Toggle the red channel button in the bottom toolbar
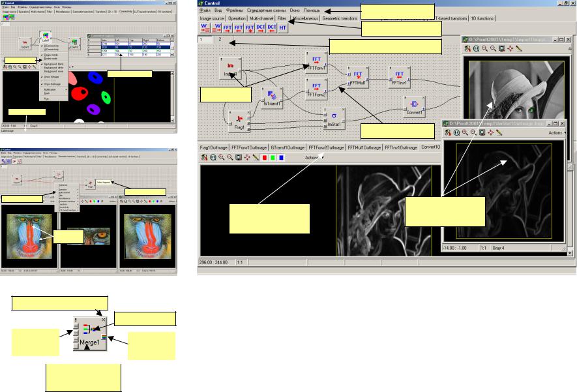 coord(265,158)
